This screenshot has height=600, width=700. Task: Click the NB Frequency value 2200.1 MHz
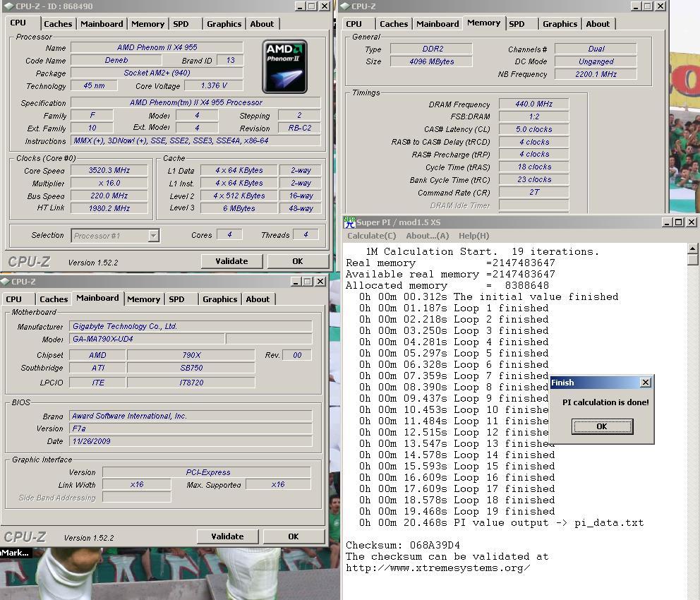pos(596,74)
